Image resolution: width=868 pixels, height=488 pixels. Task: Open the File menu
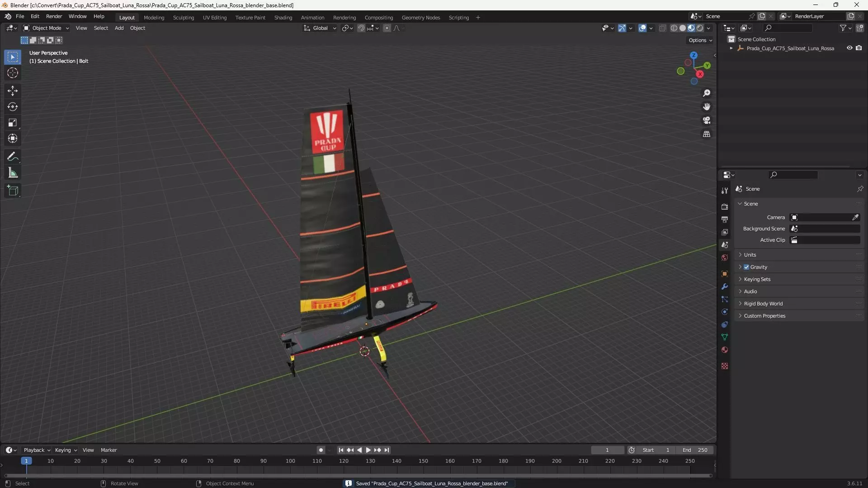[x=20, y=16]
